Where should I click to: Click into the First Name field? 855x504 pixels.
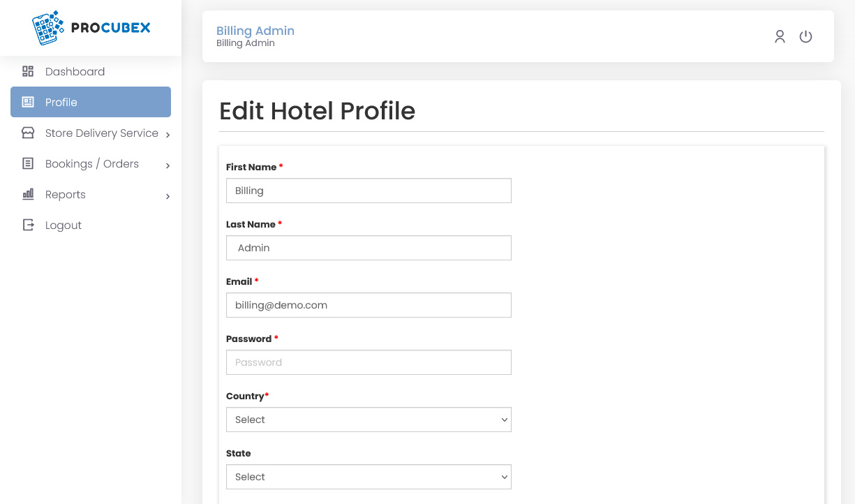369,191
